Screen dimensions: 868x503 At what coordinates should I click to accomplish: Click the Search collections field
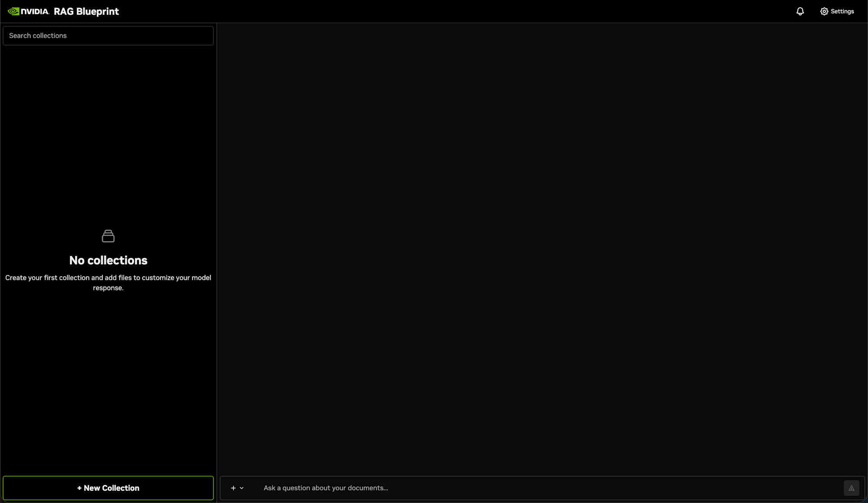coord(108,35)
